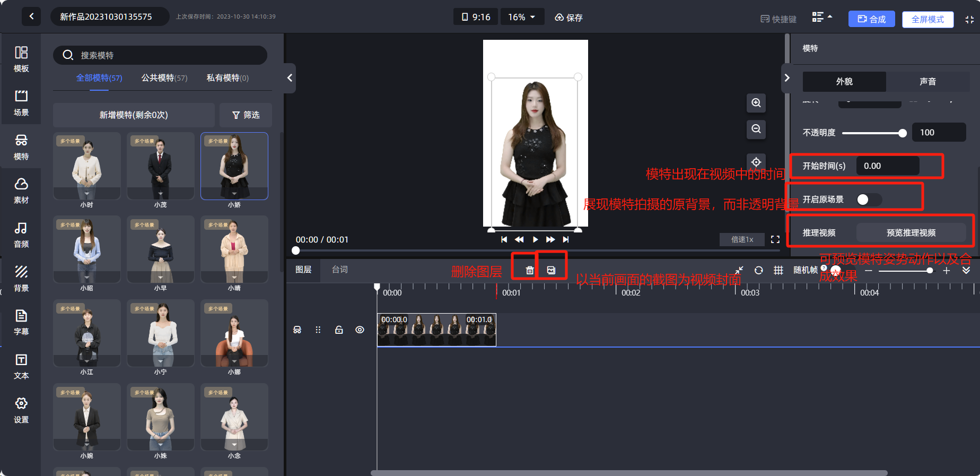
Task: Open the 字幕 subtitles panel
Action: pos(21,323)
